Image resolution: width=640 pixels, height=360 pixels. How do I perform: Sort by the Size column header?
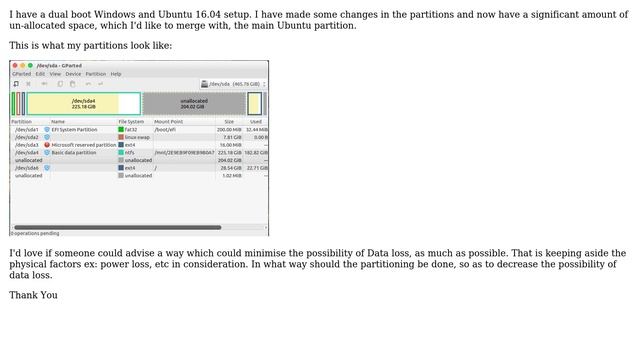[229, 122]
